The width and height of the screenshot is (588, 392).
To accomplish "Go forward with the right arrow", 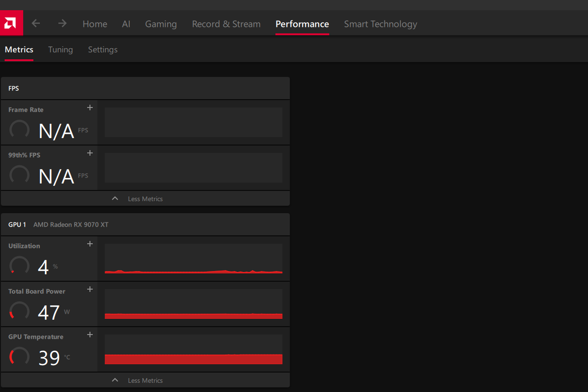I will (62, 23).
